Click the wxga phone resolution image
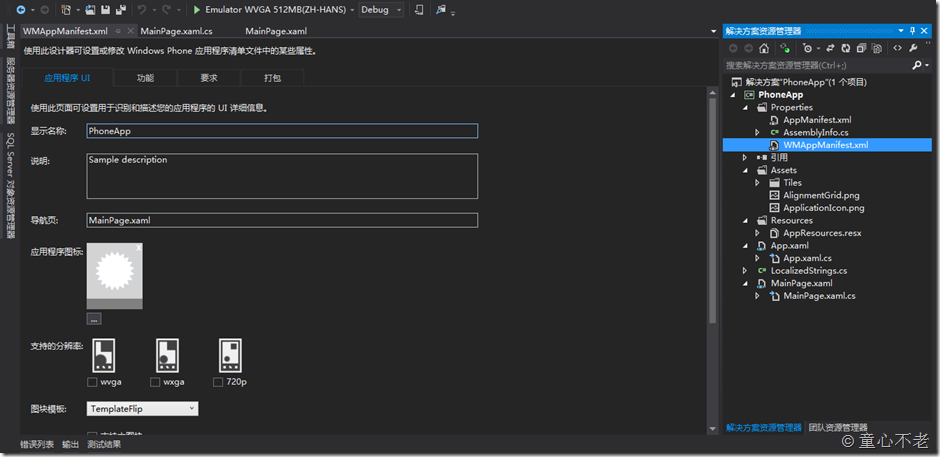Screen dimensions: 940x457 (167, 356)
